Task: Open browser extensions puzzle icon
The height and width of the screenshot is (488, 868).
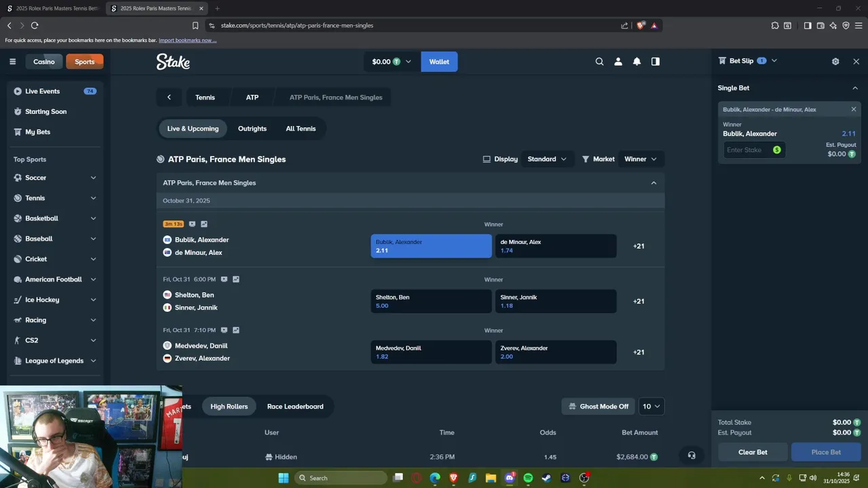Action: click(x=775, y=25)
